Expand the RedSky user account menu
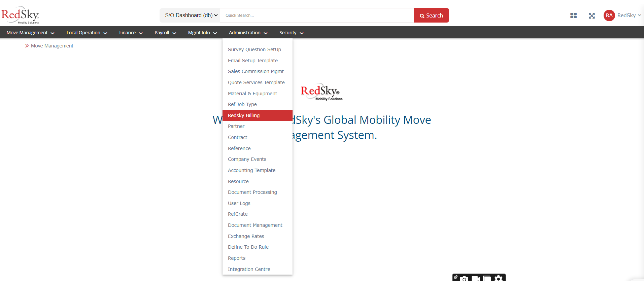The width and height of the screenshot is (644, 281). 629,15
